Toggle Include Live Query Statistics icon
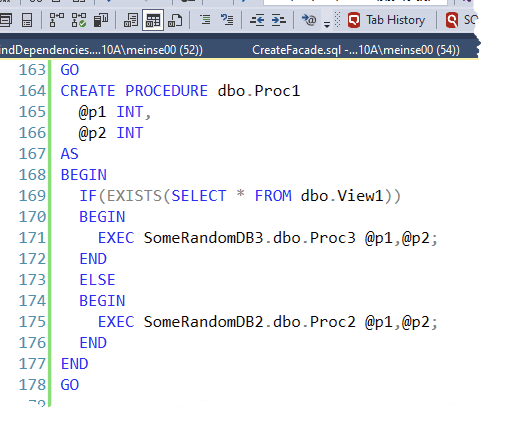The width and height of the screenshot is (505, 432). [x=79, y=20]
